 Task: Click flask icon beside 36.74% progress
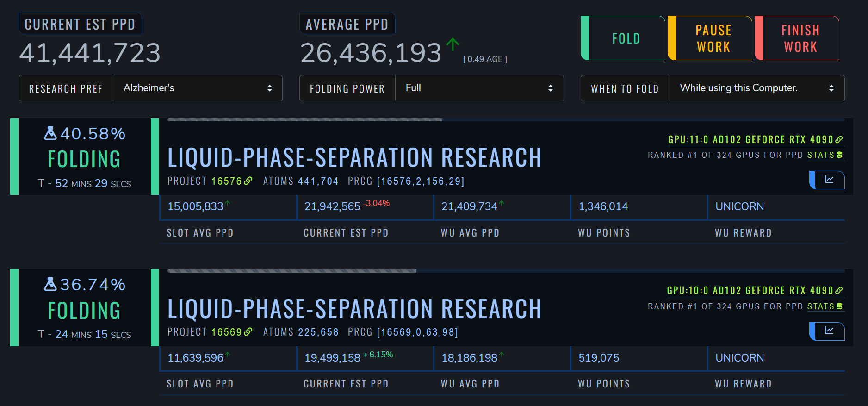coord(50,284)
